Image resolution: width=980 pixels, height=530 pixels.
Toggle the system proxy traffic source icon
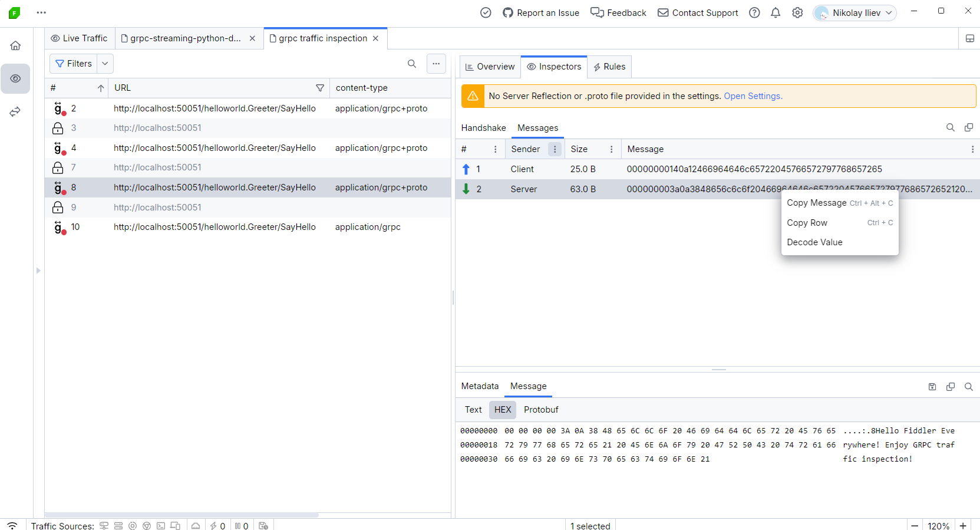104,525
